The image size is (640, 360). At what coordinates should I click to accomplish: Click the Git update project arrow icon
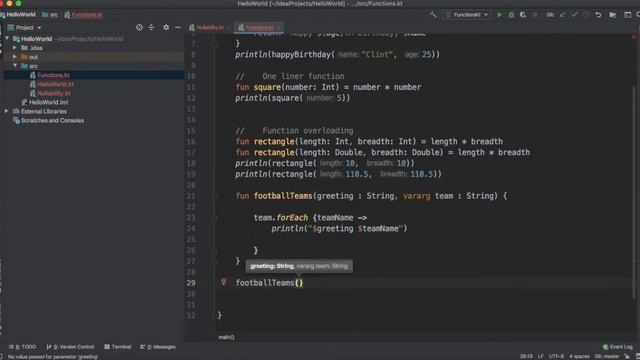(x=562, y=15)
